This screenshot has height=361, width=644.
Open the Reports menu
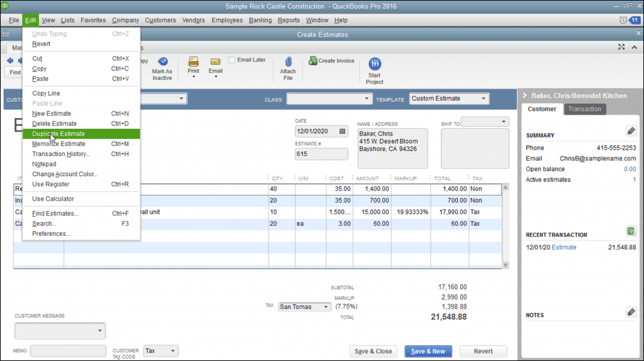tap(288, 20)
